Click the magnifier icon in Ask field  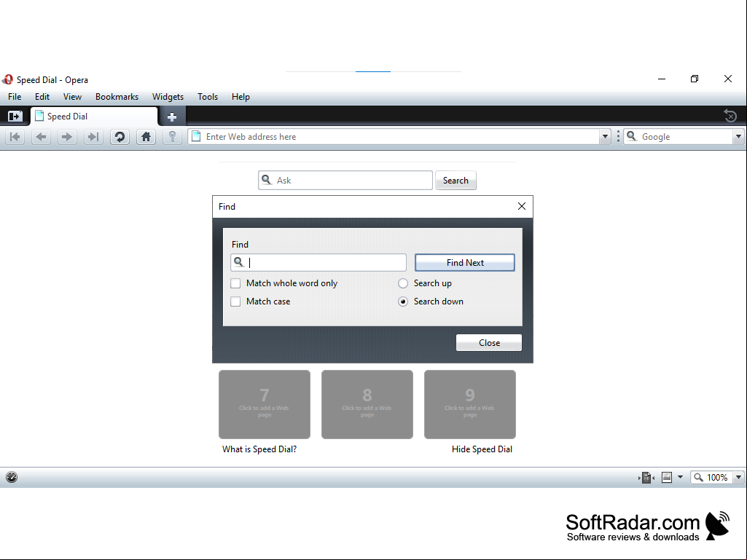point(267,180)
